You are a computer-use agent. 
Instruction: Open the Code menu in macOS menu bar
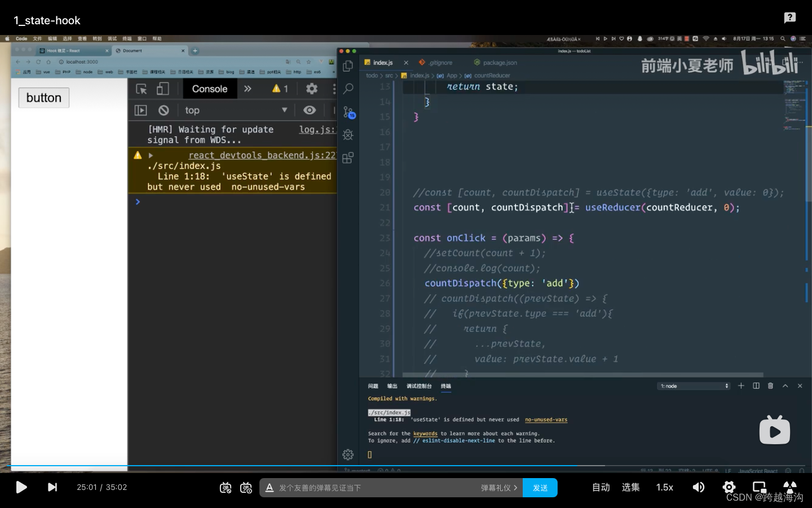pyautogui.click(x=21, y=39)
